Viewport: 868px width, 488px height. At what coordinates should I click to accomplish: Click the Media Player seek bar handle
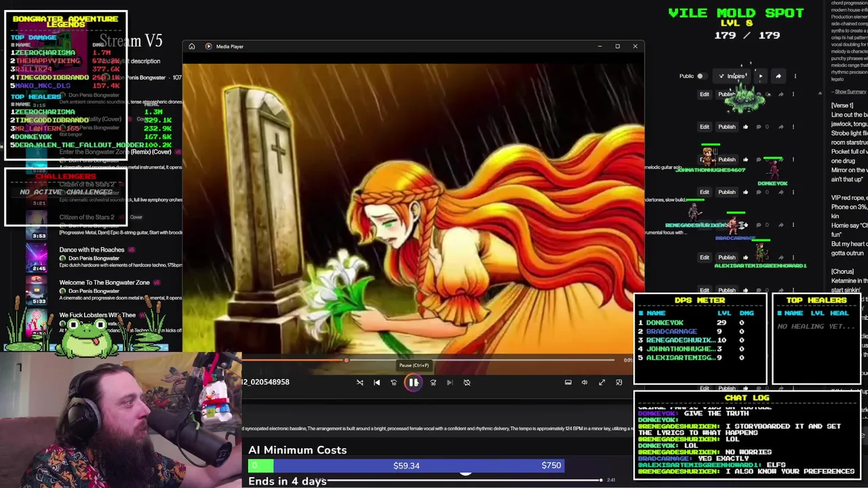(346, 360)
